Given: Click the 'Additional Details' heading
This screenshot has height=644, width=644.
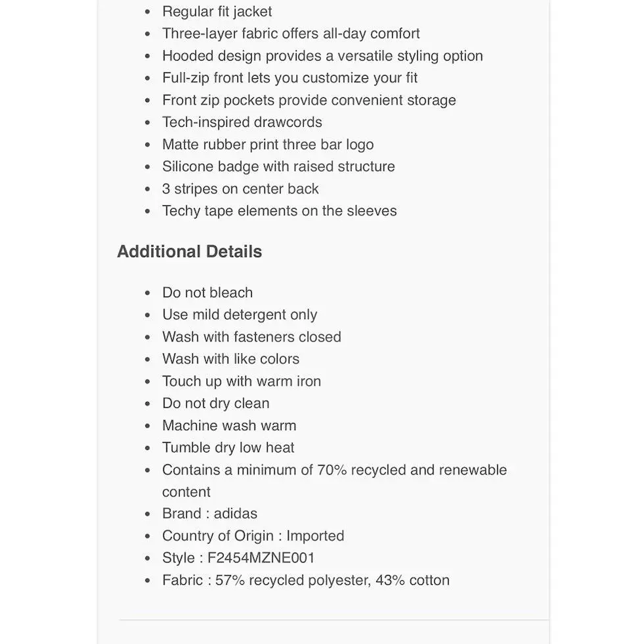Looking at the screenshot, I should point(189,251).
